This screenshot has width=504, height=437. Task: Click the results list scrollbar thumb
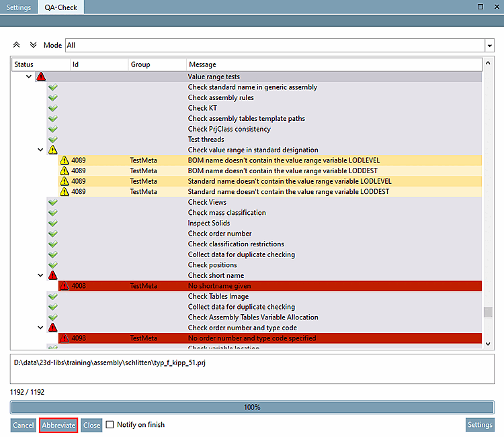point(488,311)
